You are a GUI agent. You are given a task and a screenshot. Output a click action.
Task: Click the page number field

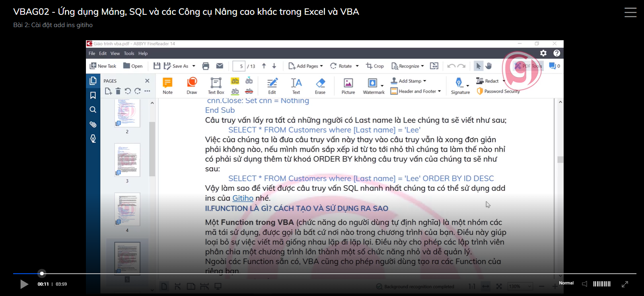pos(239,66)
